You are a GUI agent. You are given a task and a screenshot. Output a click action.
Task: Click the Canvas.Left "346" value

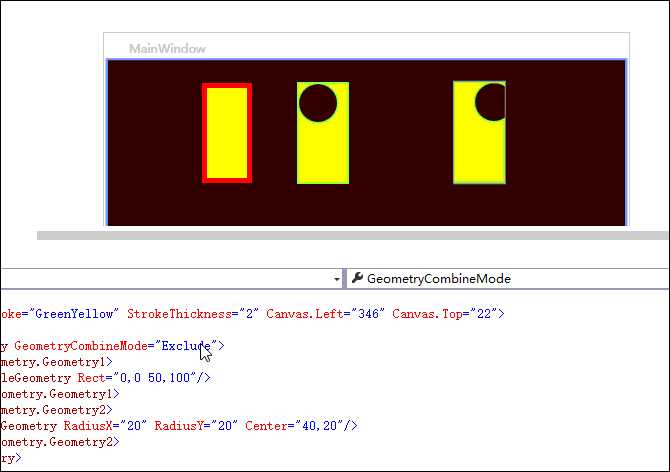(368, 314)
